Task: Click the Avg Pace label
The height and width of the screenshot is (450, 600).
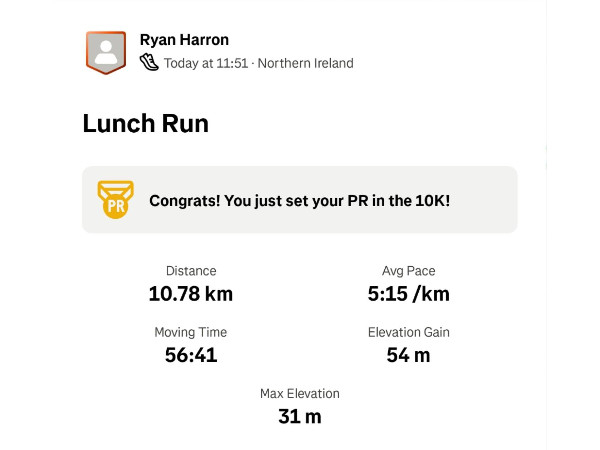Action: click(x=408, y=271)
